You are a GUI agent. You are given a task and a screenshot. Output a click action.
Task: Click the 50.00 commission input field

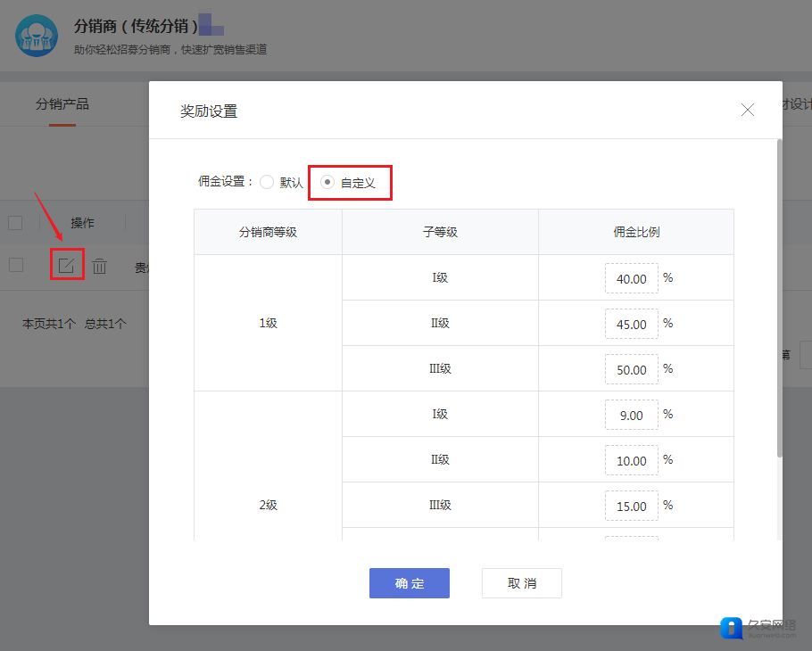pos(631,369)
